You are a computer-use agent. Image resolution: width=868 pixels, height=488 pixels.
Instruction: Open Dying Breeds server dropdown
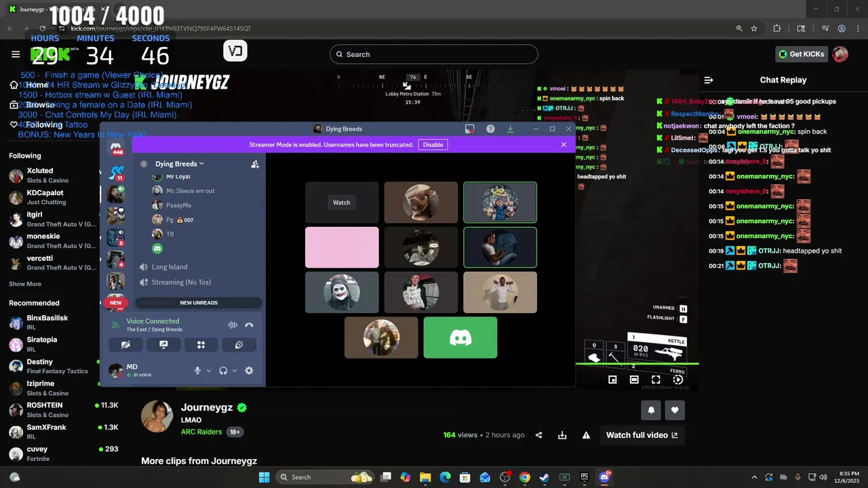[x=180, y=164]
